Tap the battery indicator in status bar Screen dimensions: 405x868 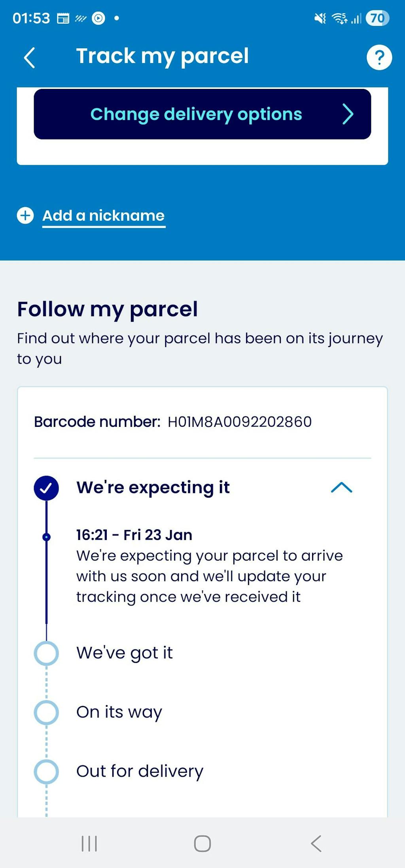pyautogui.click(x=377, y=18)
